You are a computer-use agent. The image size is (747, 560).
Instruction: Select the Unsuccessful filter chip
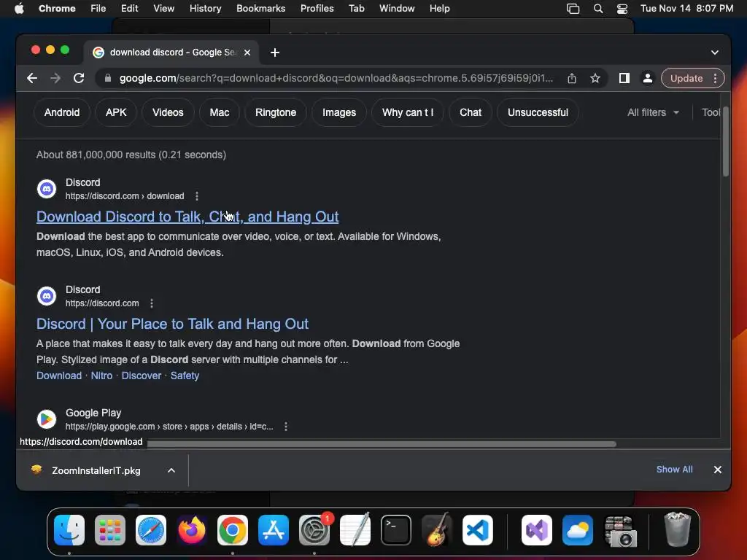[538, 112]
